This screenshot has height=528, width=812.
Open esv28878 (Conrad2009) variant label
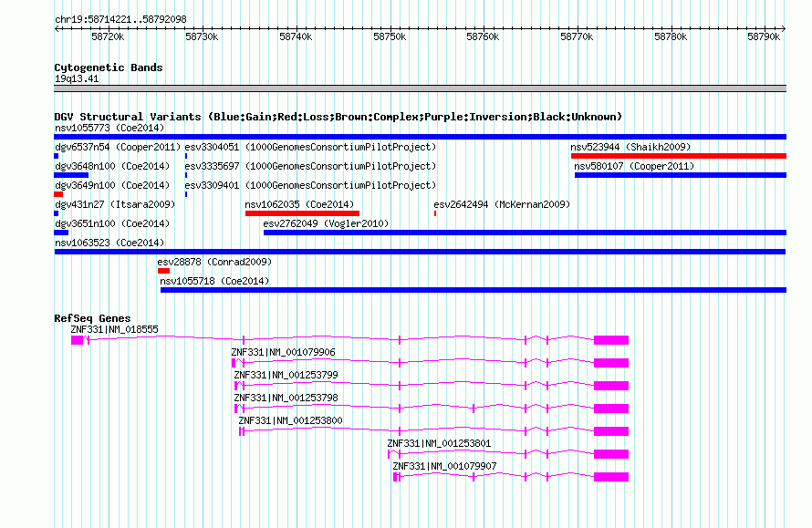(x=214, y=262)
